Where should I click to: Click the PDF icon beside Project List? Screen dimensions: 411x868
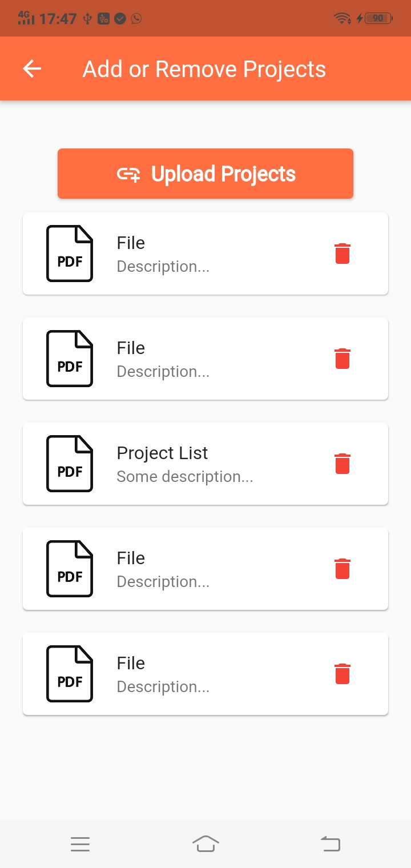pyautogui.click(x=69, y=464)
